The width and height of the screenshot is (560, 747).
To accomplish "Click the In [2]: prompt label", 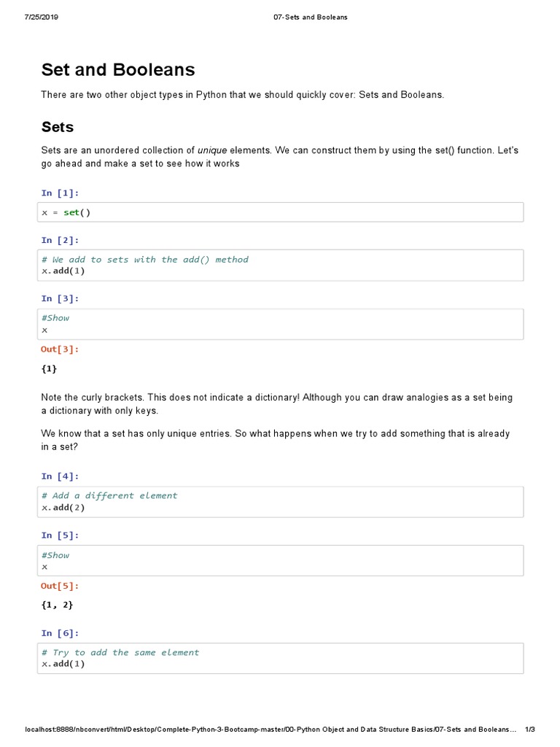I will click(x=60, y=240).
